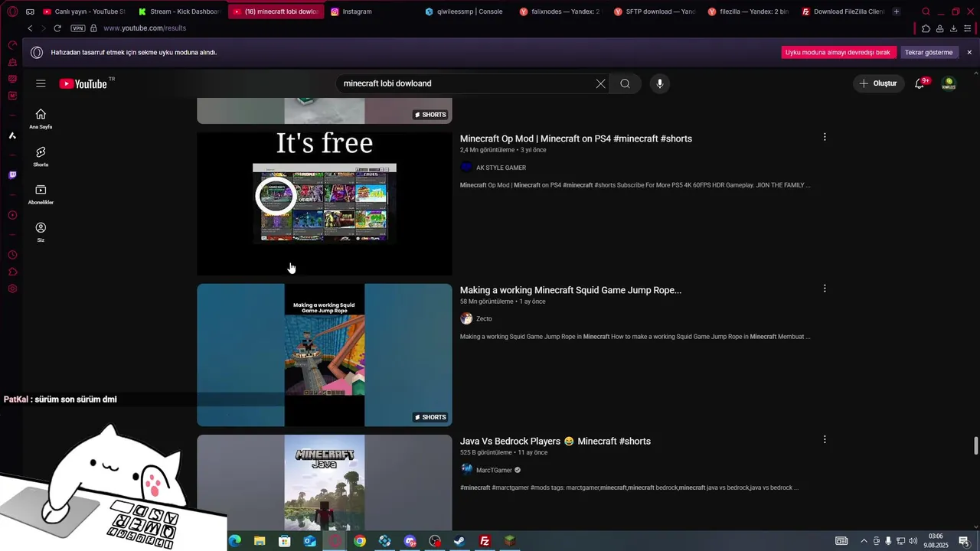The height and width of the screenshot is (551, 980).
Task: Click the Tekrar gösterme button
Action: point(929,52)
